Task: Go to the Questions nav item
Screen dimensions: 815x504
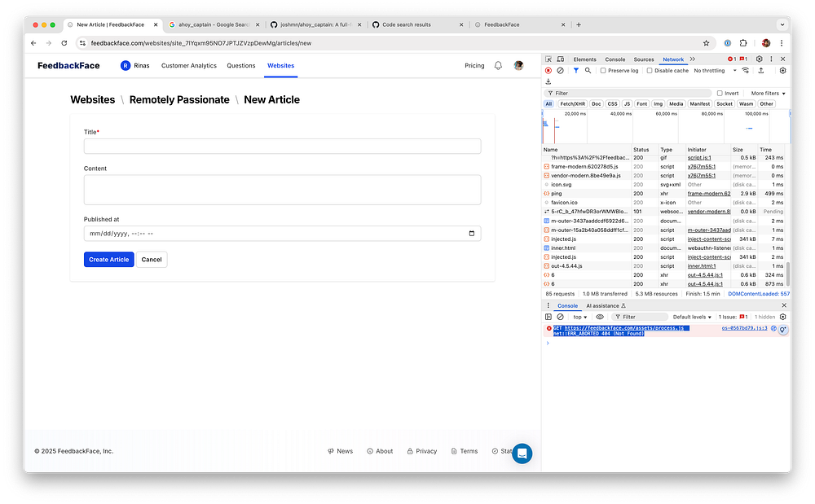Action: tap(240, 66)
